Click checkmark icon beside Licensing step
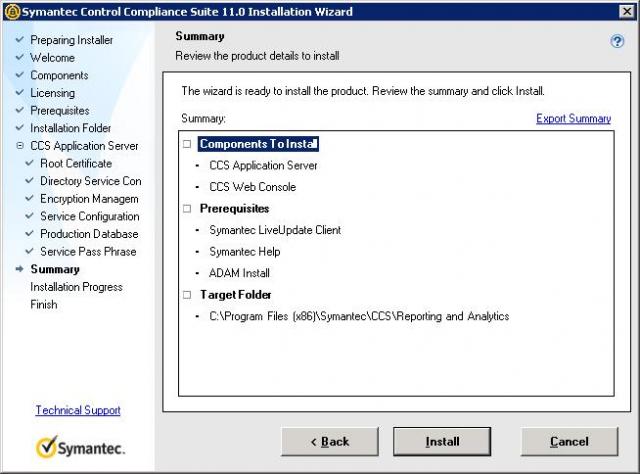Image resolution: width=640 pixels, height=474 pixels. [20, 92]
